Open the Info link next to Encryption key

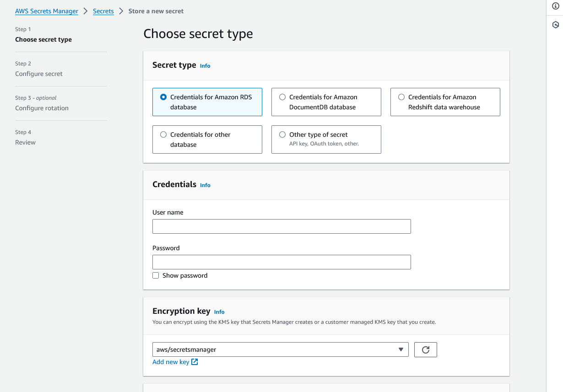point(219,312)
